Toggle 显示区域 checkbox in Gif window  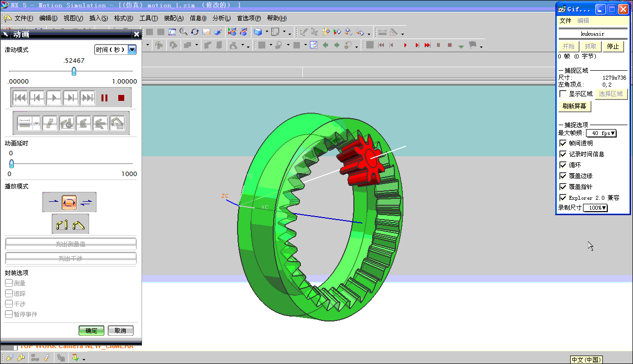(x=563, y=93)
